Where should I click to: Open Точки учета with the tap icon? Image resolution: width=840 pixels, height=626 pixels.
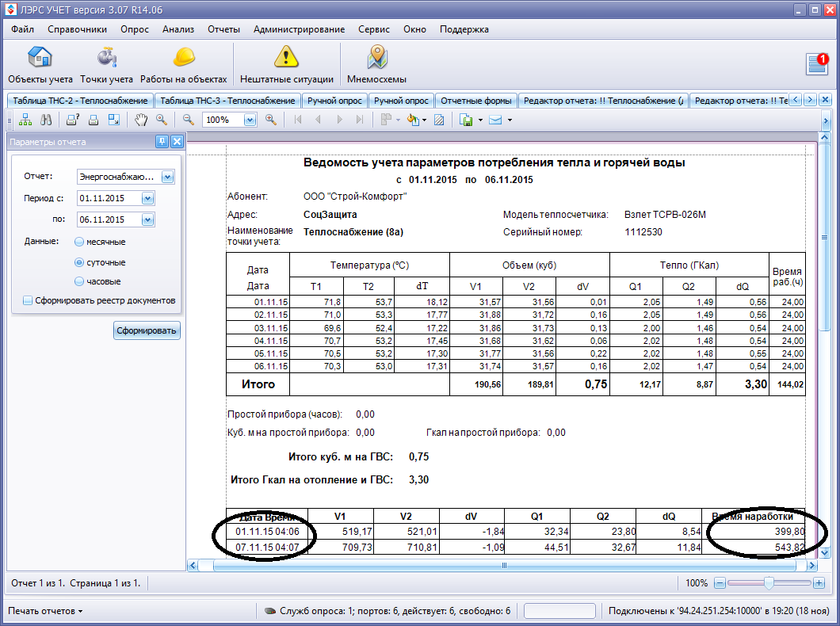107,65
